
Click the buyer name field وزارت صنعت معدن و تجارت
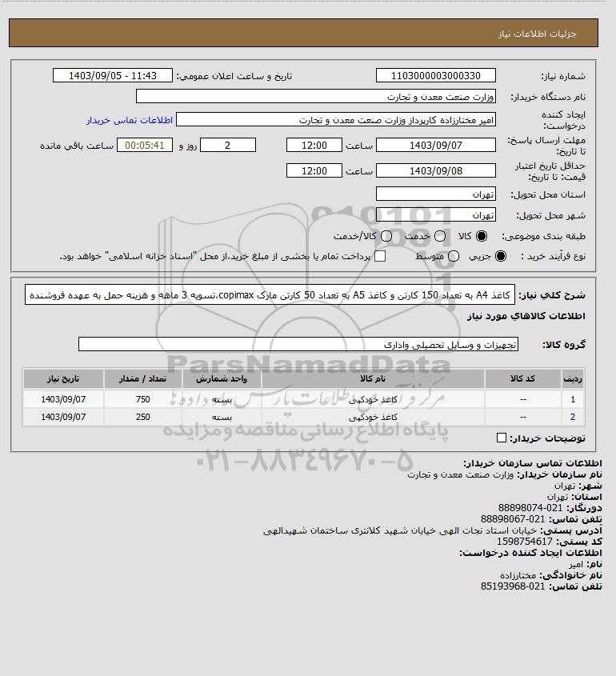click(x=315, y=96)
